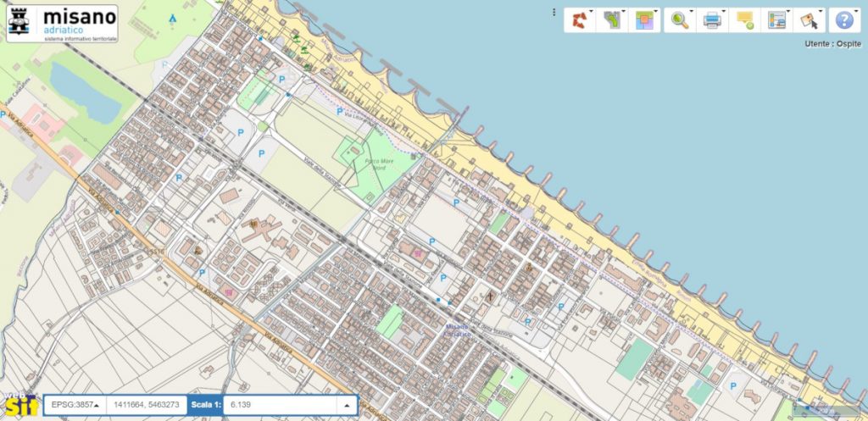Open the scale selector dropdown arrow
868x421 pixels.
pyautogui.click(x=346, y=406)
